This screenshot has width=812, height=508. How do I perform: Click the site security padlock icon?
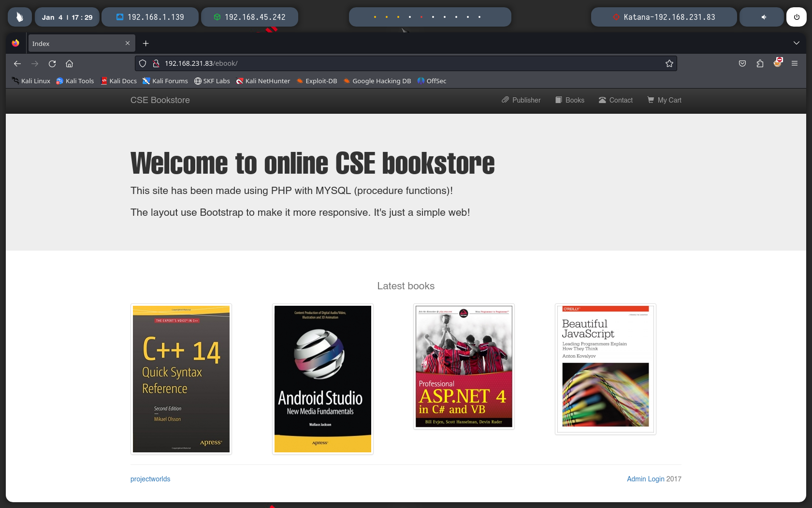(x=156, y=63)
